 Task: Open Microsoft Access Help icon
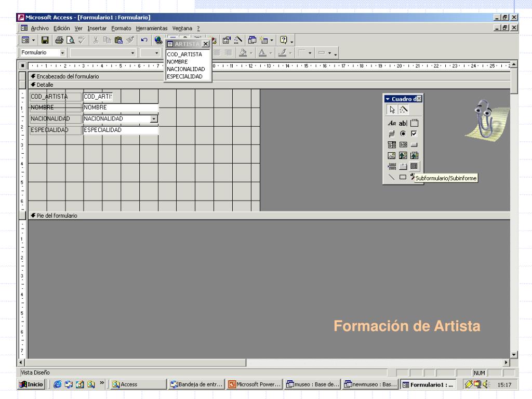(284, 40)
